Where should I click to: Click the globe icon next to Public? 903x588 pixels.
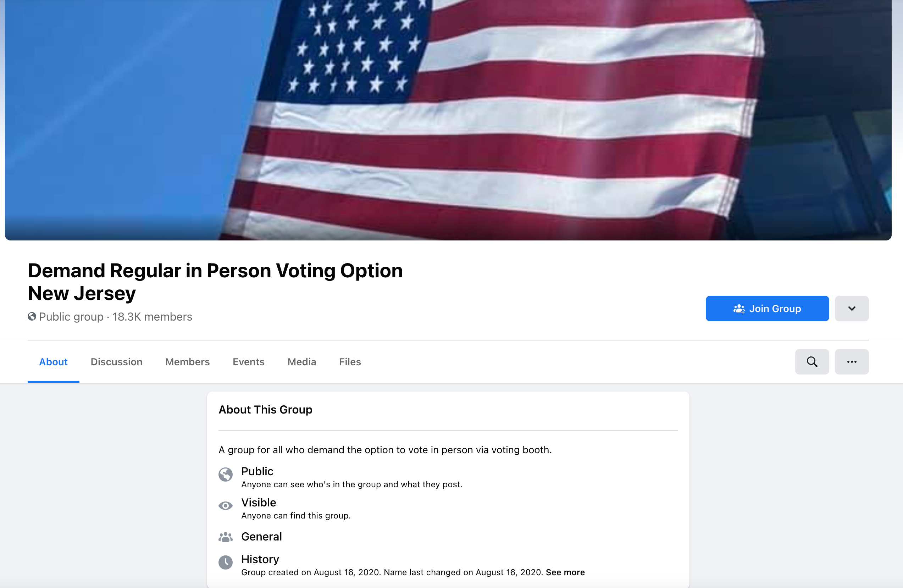(x=225, y=474)
